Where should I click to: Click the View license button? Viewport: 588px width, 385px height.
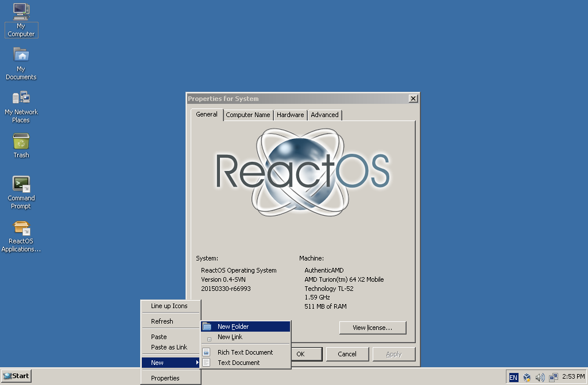pyautogui.click(x=372, y=328)
